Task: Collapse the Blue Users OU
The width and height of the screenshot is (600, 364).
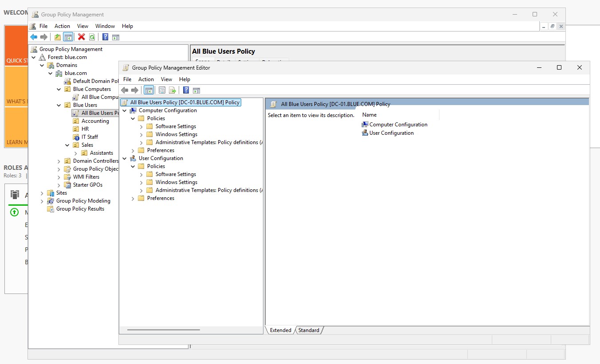Action: (x=59, y=105)
